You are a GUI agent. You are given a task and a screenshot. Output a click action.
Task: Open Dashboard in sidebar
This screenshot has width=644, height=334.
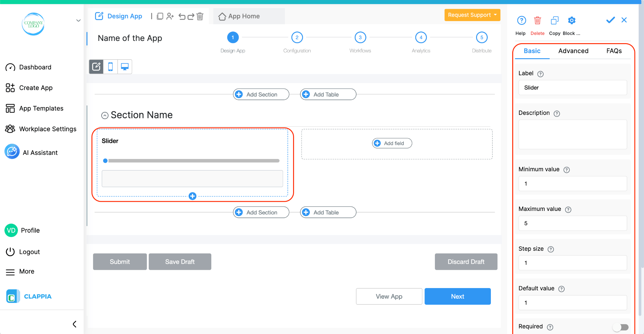(28, 67)
